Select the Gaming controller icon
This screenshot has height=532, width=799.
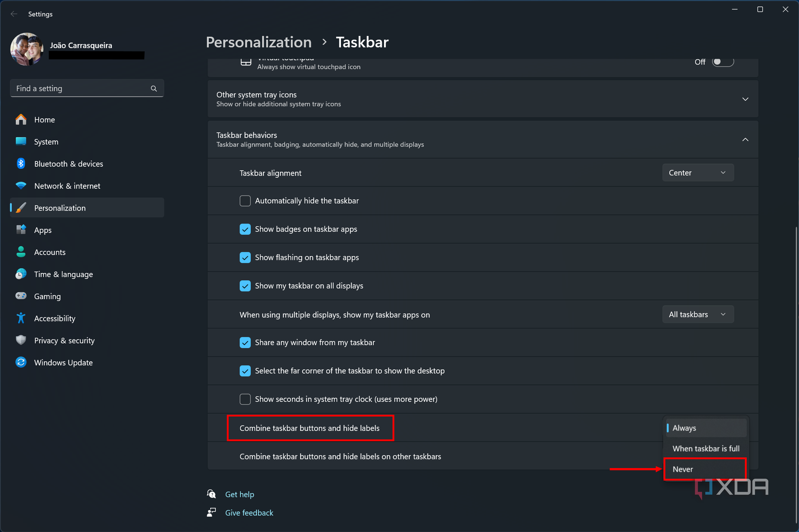tap(21, 296)
